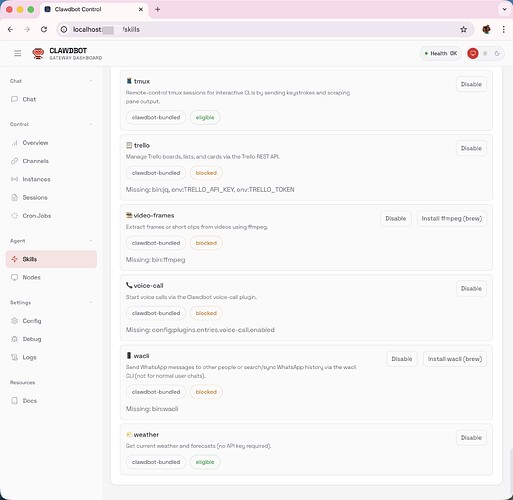Viewport: 513px width, 500px height.
Task: Click the Skills lightning icon
Action: (x=14, y=259)
